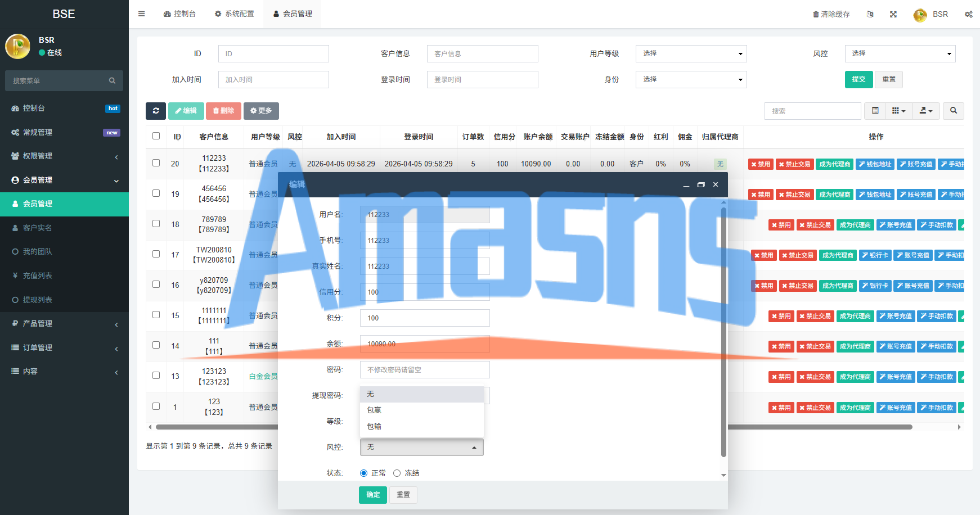Open 充值列表 in the sidebar
This screenshot has width=980, height=515.
(x=64, y=275)
